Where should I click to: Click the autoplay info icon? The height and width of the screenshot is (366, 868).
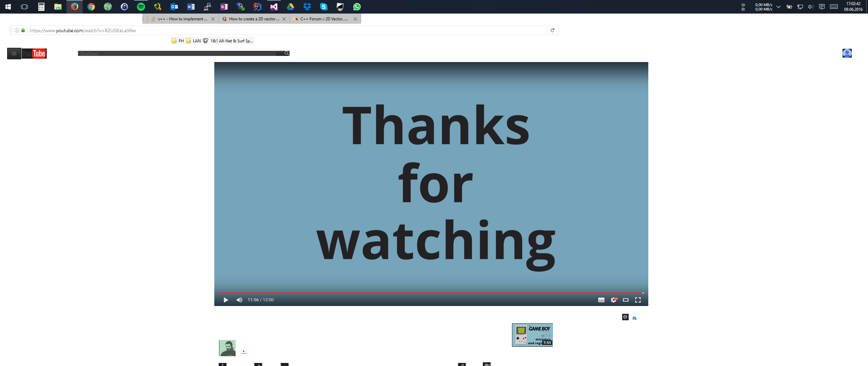(625, 317)
